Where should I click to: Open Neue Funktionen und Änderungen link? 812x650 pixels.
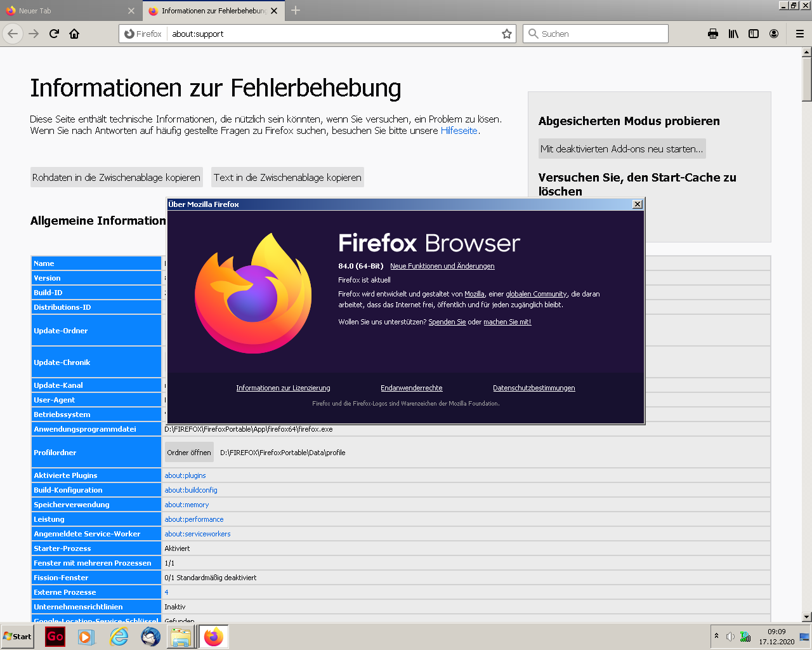click(442, 266)
